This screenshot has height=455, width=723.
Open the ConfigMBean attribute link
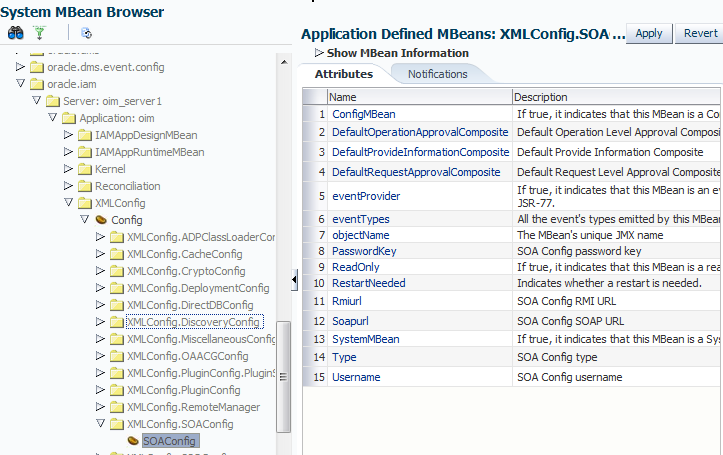(x=364, y=114)
